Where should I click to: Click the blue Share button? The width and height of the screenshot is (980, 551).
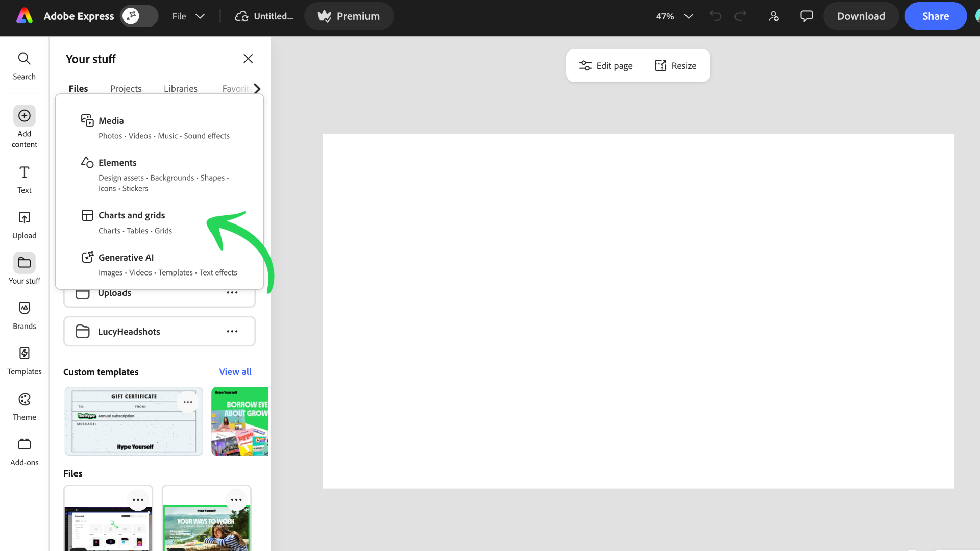pyautogui.click(x=935, y=16)
